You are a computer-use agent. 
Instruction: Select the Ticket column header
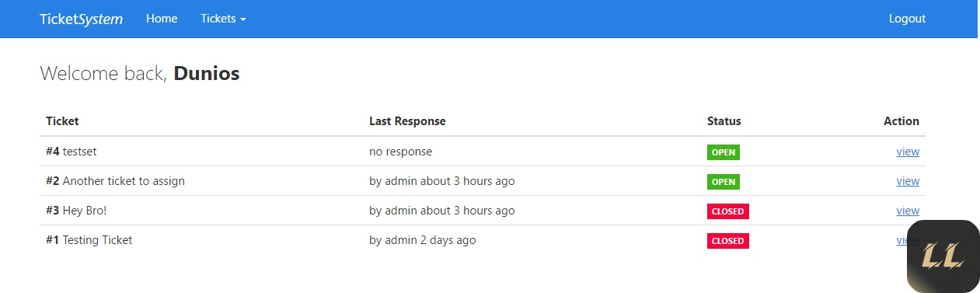(62, 121)
